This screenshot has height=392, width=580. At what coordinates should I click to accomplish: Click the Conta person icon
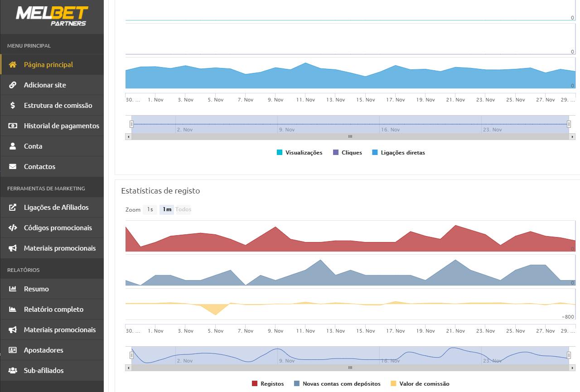tap(12, 146)
